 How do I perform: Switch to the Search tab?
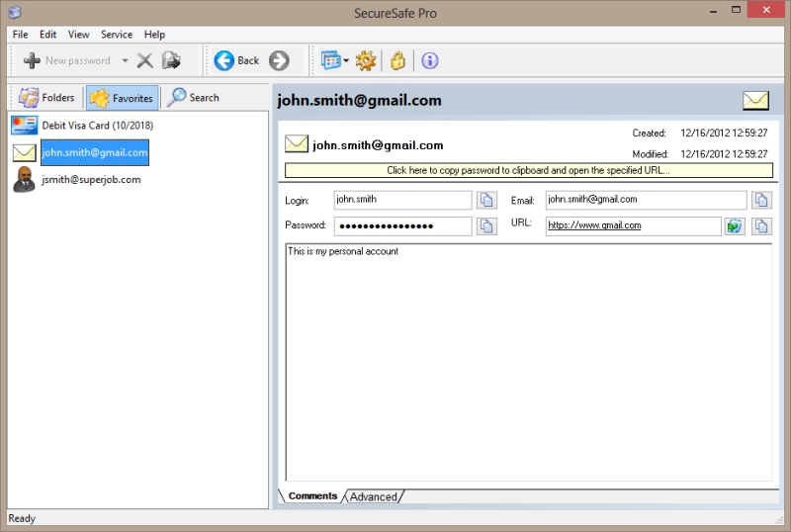(x=194, y=98)
